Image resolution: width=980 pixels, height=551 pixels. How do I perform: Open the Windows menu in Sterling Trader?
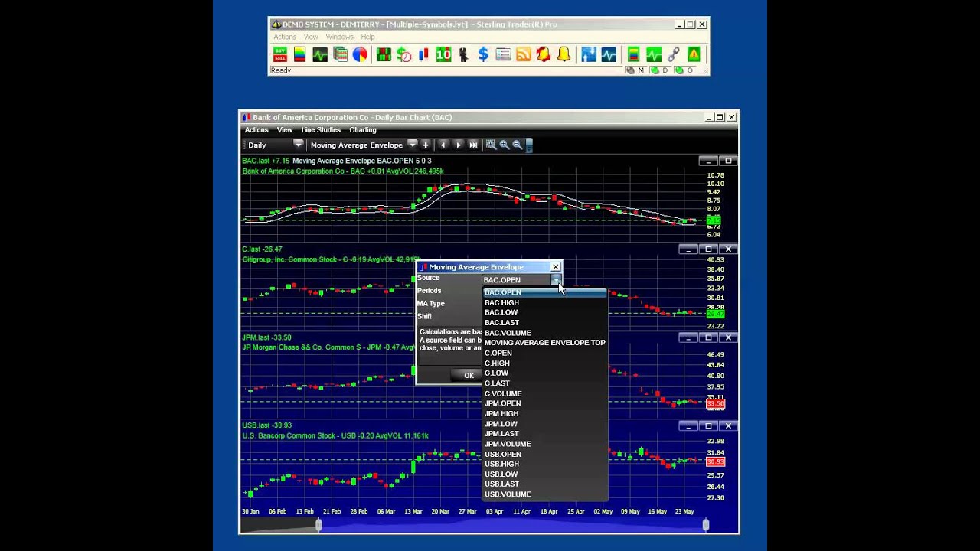pos(339,37)
